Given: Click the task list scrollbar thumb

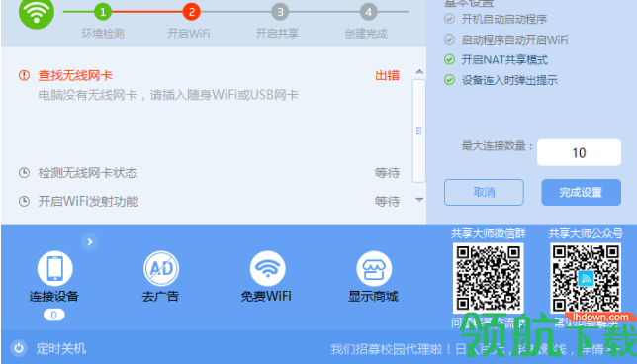Looking at the screenshot, I should click(419, 131).
